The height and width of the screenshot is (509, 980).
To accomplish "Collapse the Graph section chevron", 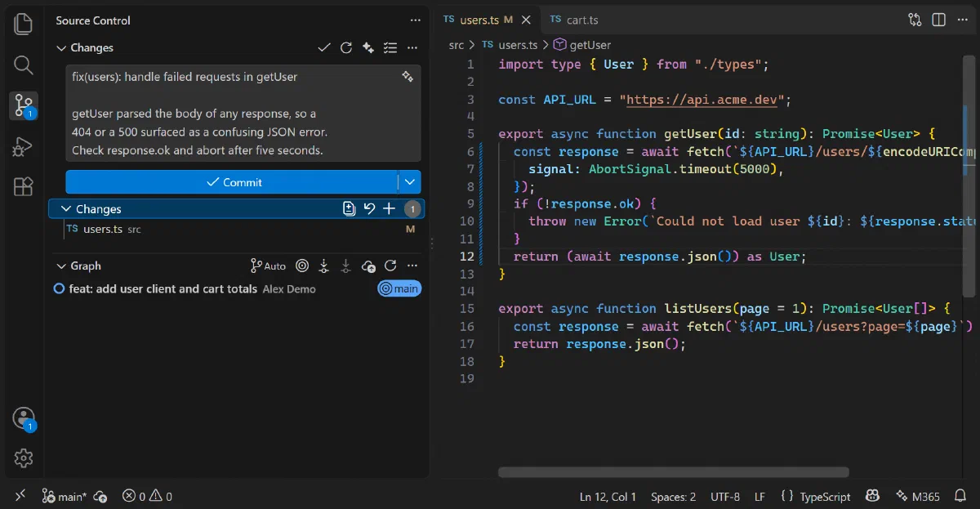I will click(60, 266).
